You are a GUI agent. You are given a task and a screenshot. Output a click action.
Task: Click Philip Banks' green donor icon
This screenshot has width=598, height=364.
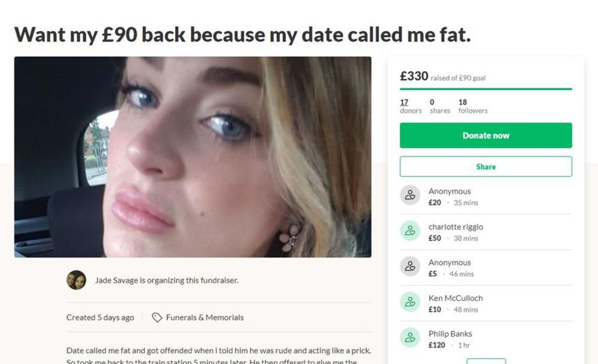click(410, 338)
